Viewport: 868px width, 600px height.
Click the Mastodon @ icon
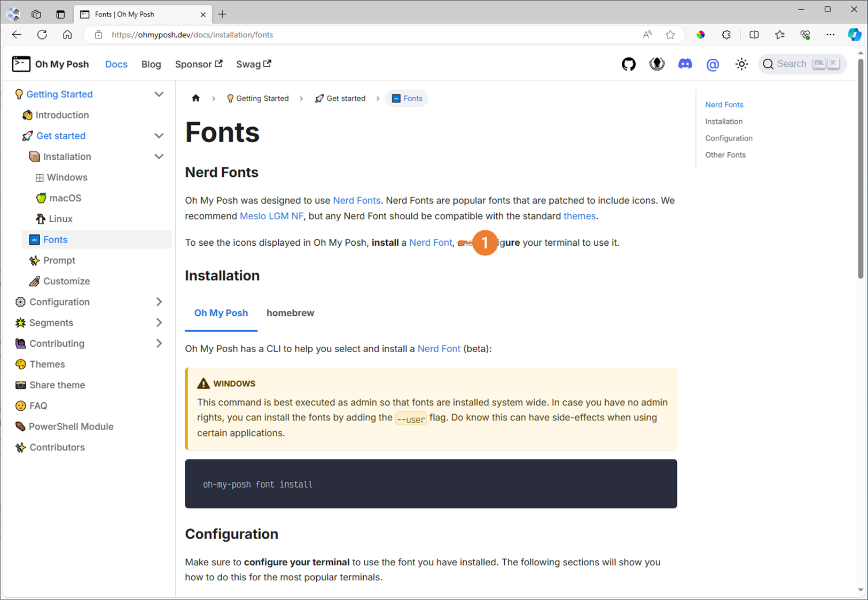(x=713, y=65)
